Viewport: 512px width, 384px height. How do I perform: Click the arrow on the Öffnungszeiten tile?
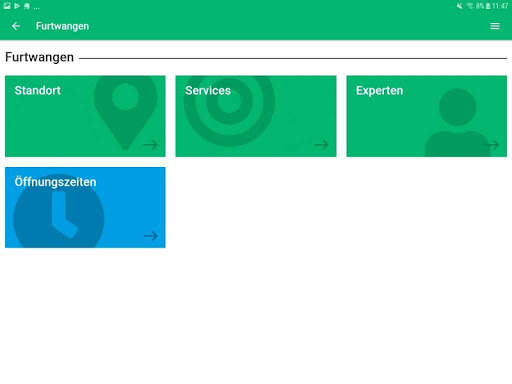pos(151,236)
